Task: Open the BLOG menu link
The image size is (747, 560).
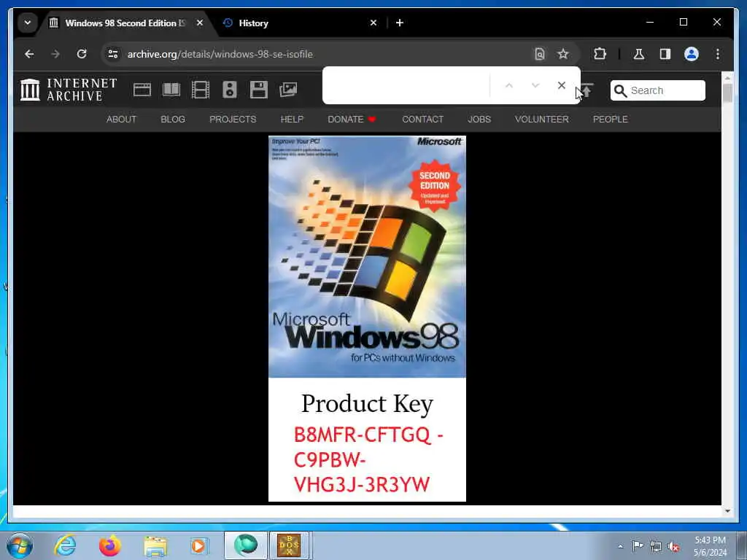Action: tap(172, 120)
